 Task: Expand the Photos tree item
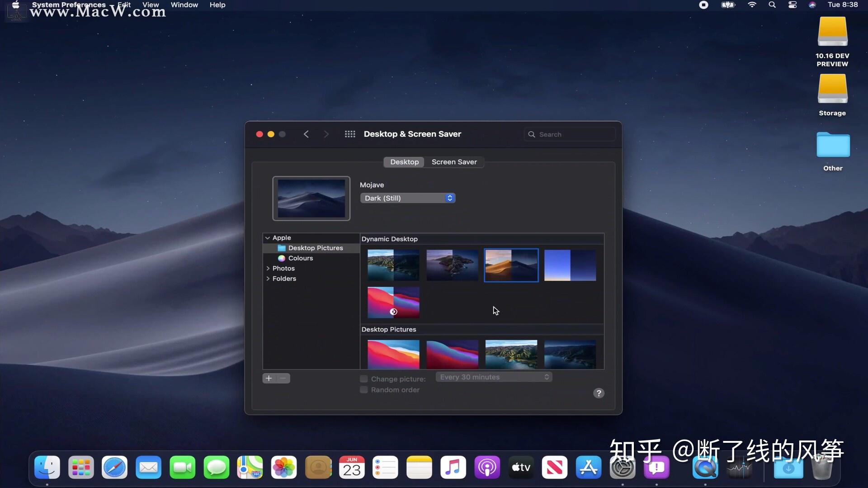coord(268,268)
